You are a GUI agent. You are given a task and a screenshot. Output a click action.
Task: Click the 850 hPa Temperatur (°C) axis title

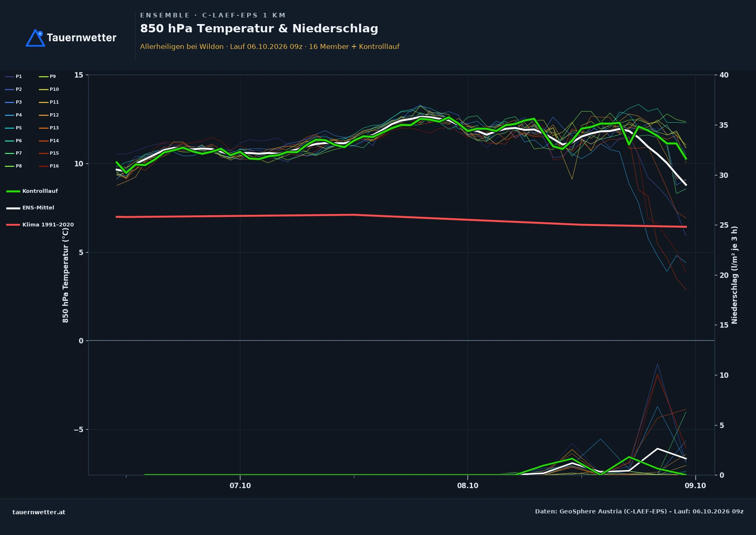click(65, 275)
